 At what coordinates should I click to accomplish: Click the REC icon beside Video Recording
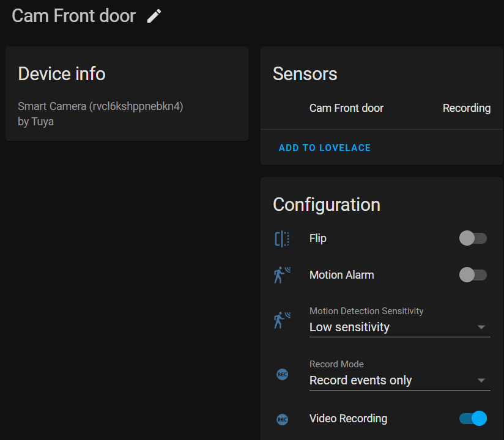pos(282,419)
